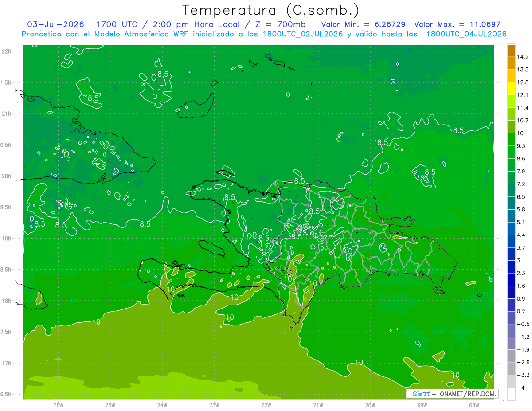Click the blue "Sis" logo beside ONAMET
Image resolution: width=532 pixels, height=411 pixels.
(x=417, y=394)
